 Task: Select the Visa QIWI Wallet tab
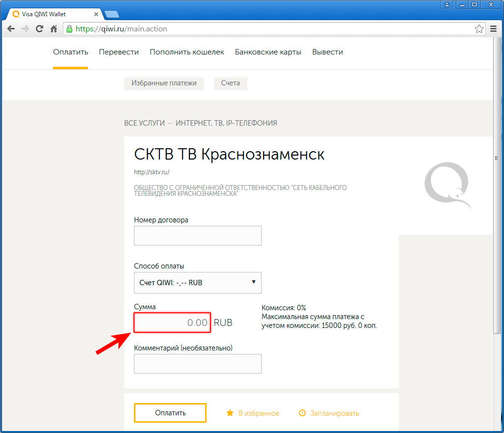coord(54,14)
